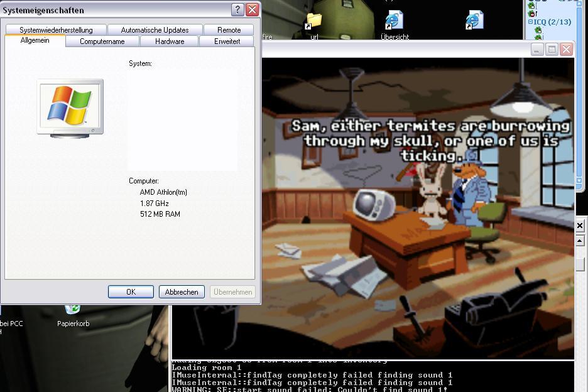The image size is (588, 392).
Task: Click the Abbrechen button
Action: pos(182,292)
